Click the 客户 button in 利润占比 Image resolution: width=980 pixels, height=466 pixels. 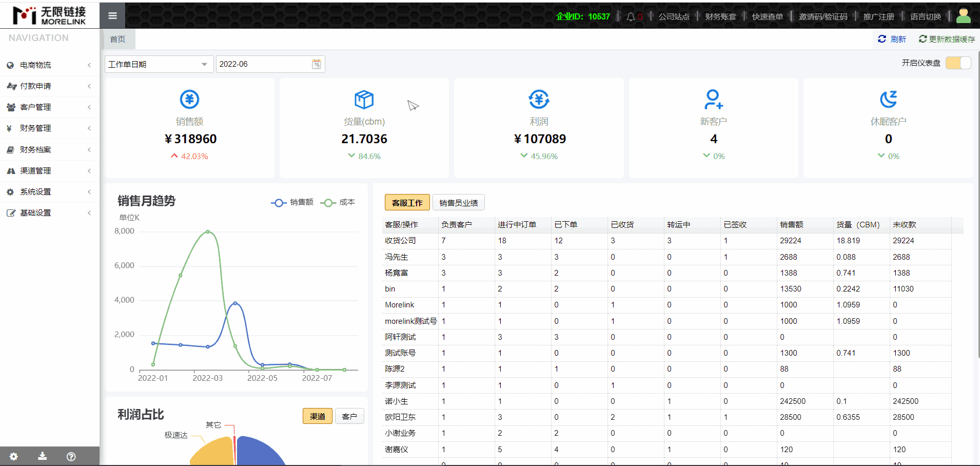pos(349,416)
